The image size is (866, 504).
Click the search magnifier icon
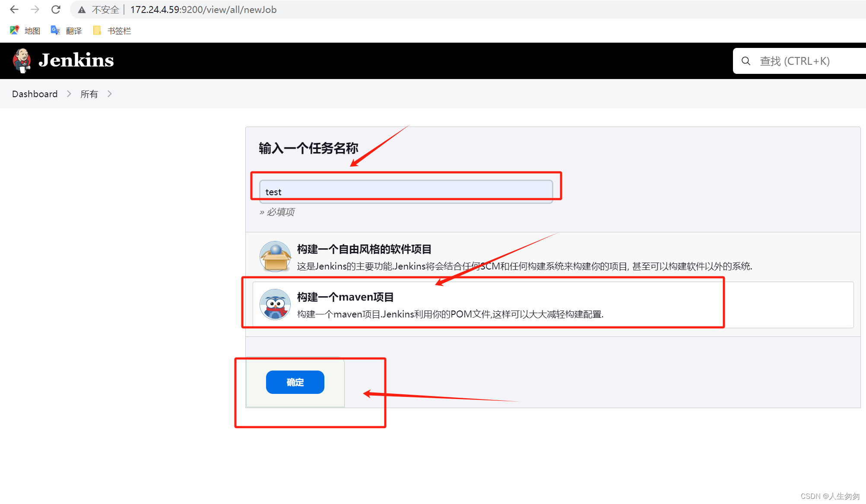pos(746,61)
